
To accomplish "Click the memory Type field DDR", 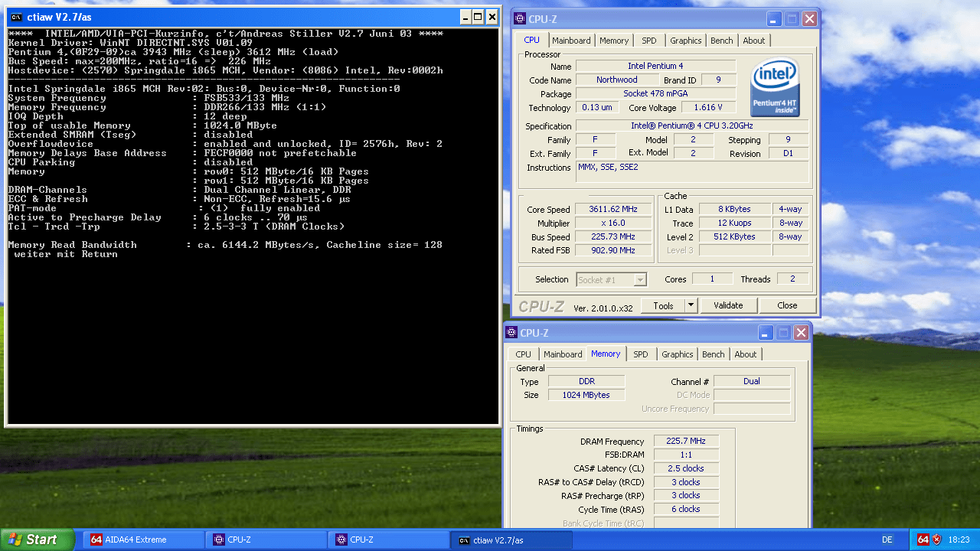I will tap(586, 381).
